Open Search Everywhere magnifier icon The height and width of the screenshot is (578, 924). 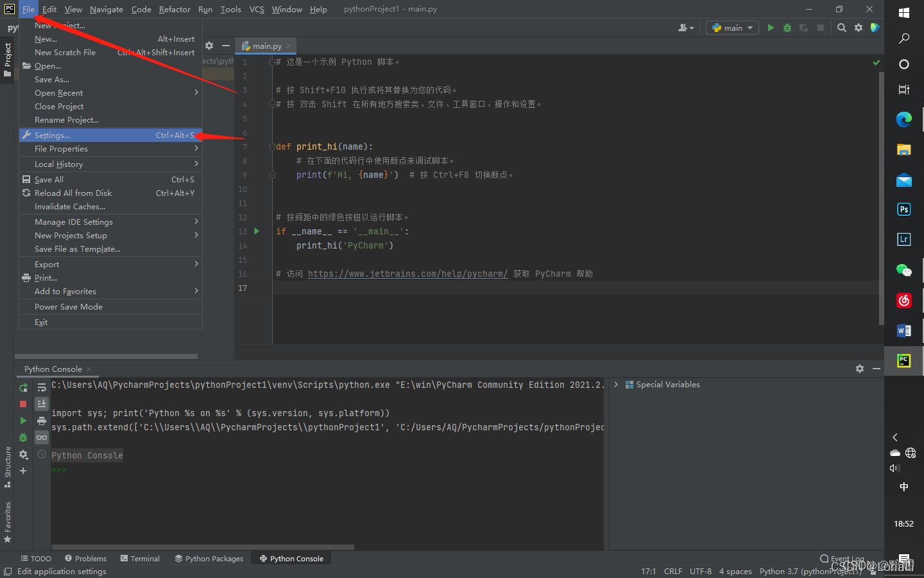tap(842, 28)
